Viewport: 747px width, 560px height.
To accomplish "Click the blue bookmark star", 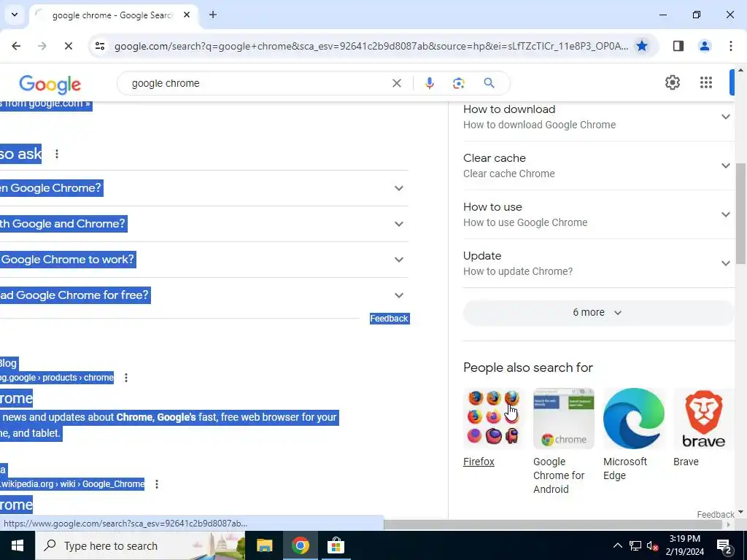I will [642, 46].
